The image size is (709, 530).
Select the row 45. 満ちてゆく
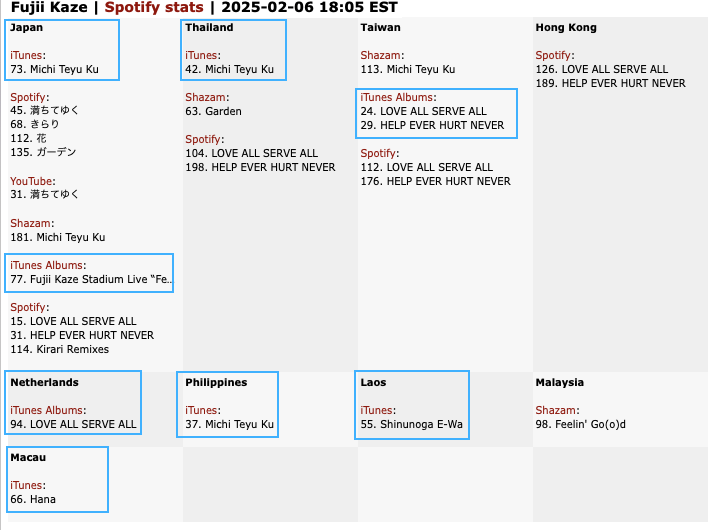pos(45,110)
